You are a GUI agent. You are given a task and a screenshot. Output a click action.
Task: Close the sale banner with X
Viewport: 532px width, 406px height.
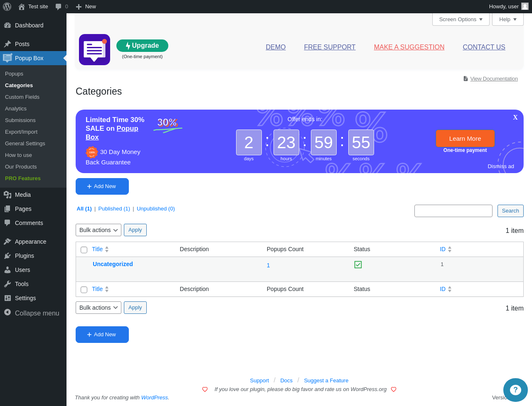coord(515,117)
